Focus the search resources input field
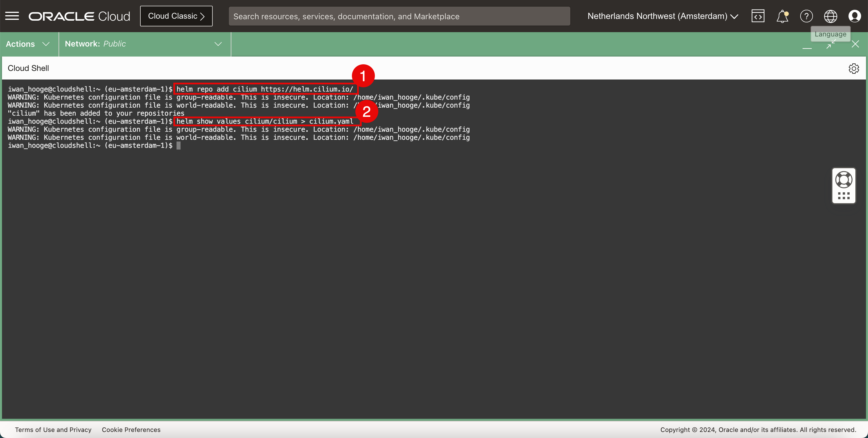Screen dimensions: 868x438 pos(399,16)
